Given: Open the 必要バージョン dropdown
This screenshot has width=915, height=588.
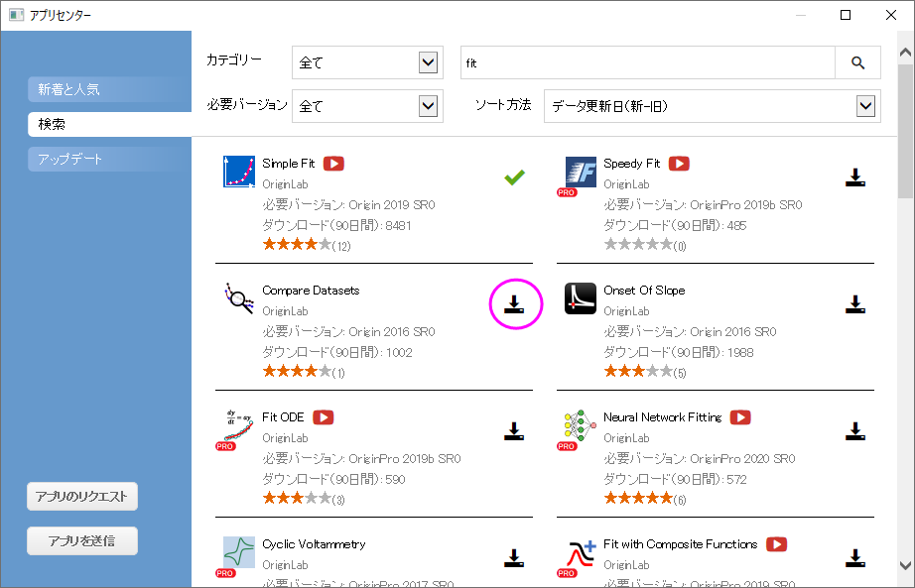Looking at the screenshot, I should click(429, 106).
